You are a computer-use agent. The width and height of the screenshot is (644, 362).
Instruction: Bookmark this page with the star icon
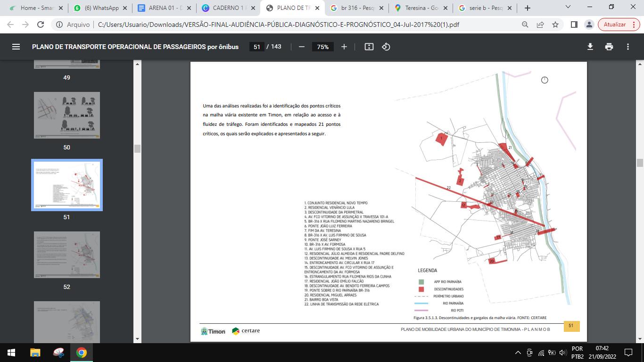(x=555, y=25)
